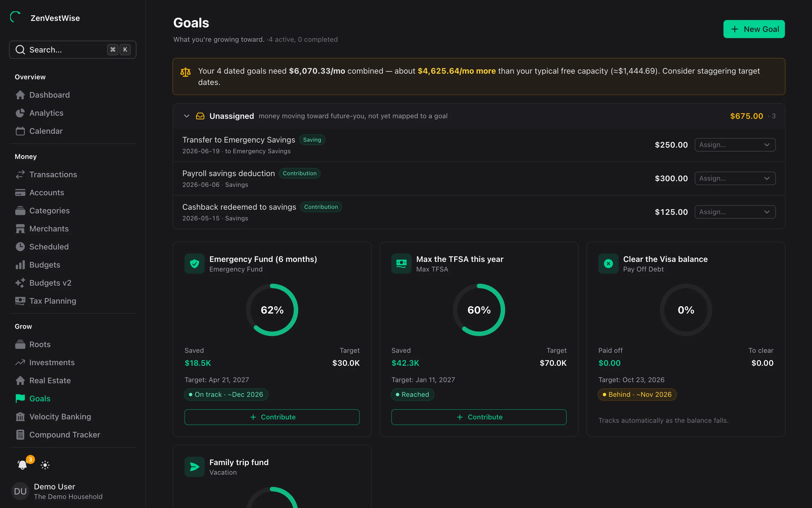812x508 pixels.
Task: Click Tracks automatically as the balance falls
Action: click(663, 420)
